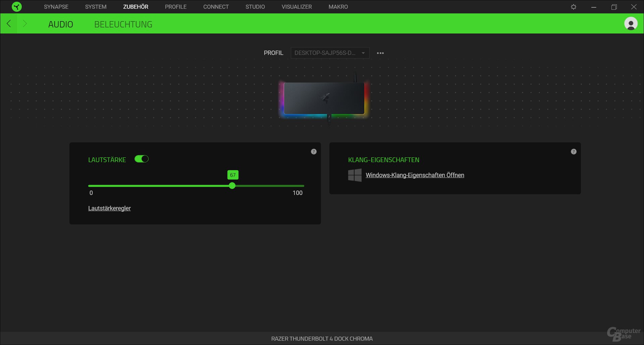Expand the Profil dropdown

click(330, 53)
